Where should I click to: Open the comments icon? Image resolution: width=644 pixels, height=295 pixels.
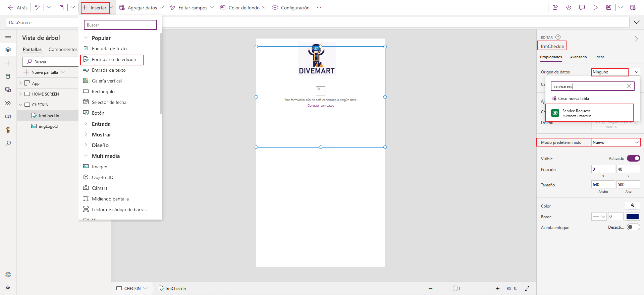582,7
